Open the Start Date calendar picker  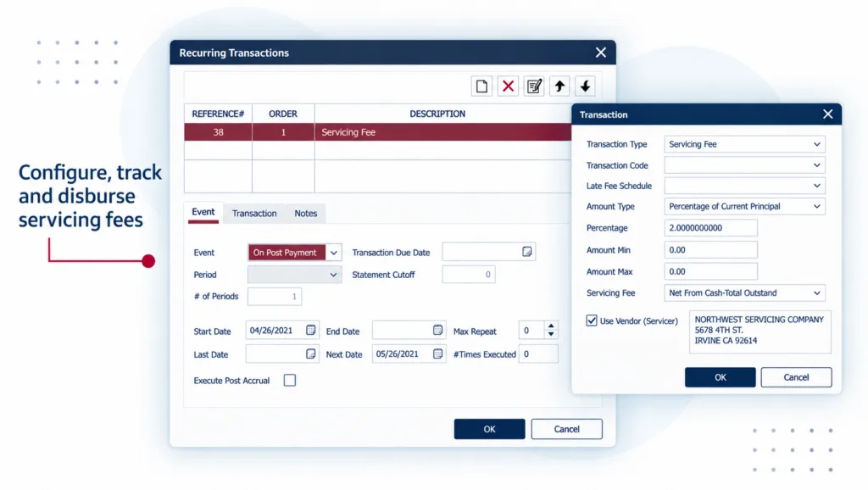point(310,330)
